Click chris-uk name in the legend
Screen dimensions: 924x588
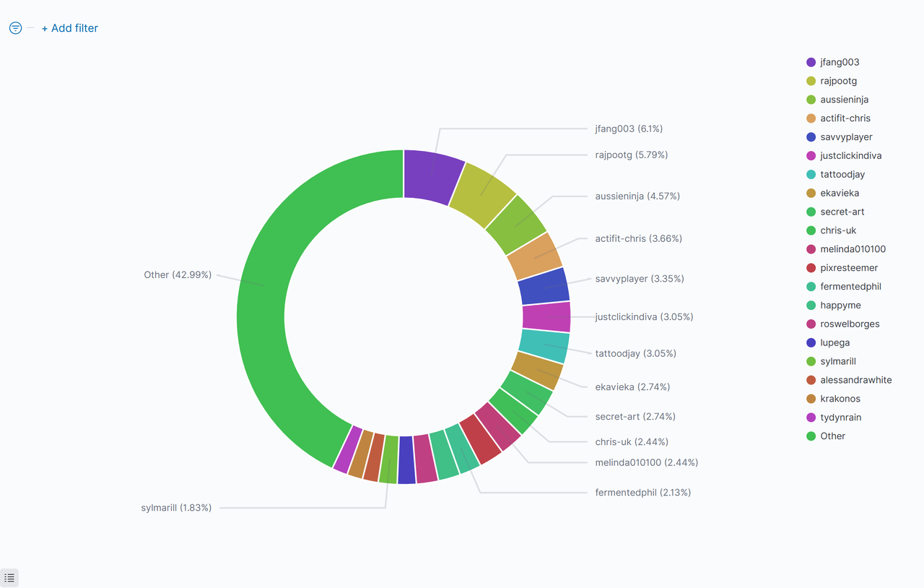click(x=838, y=230)
